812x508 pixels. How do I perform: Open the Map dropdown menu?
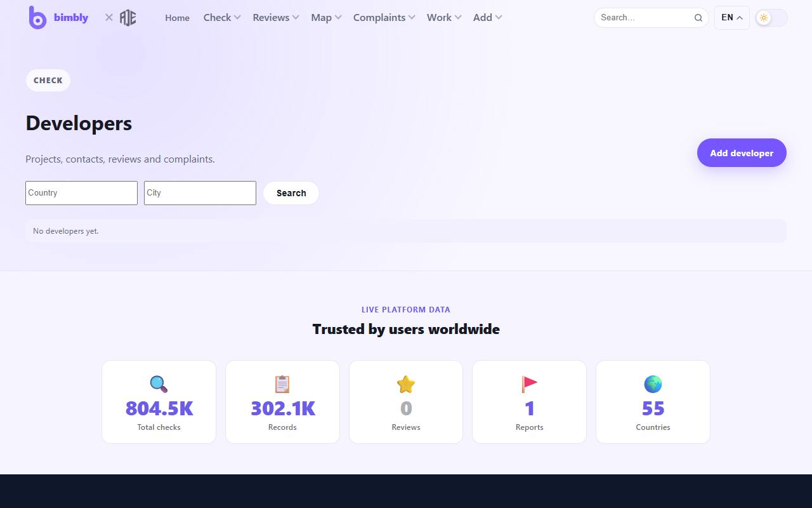326,18
